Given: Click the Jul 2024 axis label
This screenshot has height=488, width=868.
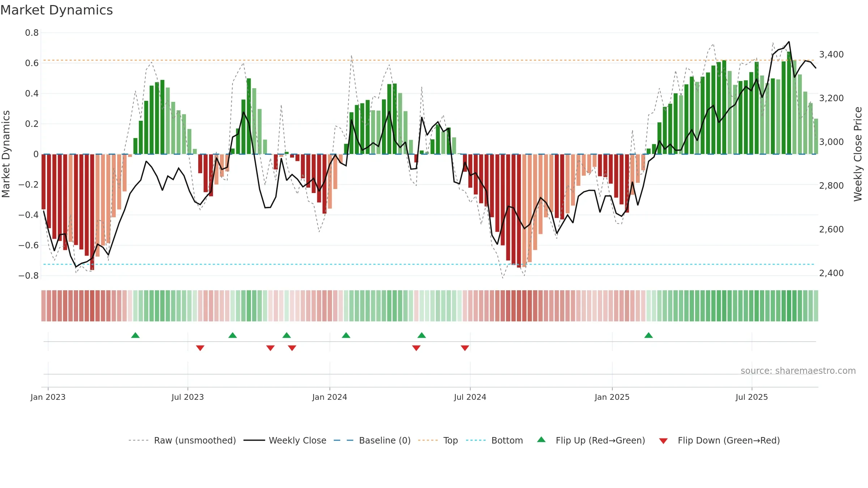Looking at the screenshot, I should [x=470, y=397].
